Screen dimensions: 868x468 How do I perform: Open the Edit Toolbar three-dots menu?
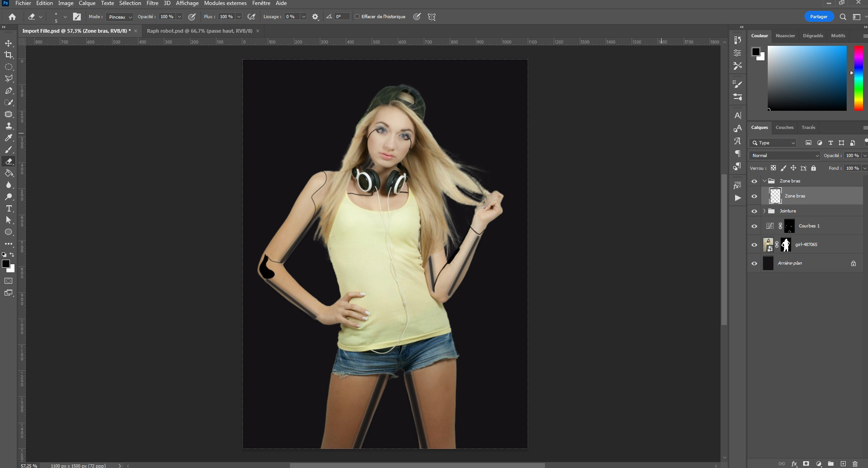[x=9, y=244]
